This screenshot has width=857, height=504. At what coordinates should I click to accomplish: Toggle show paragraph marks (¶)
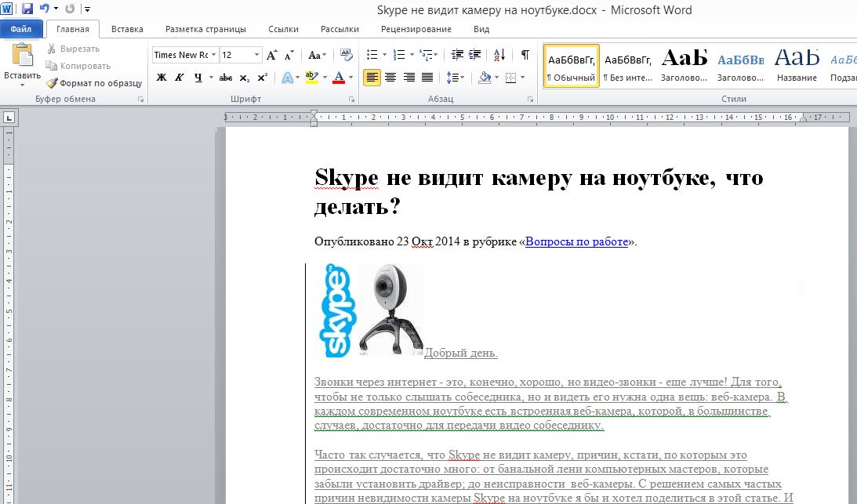[x=525, y=54]
